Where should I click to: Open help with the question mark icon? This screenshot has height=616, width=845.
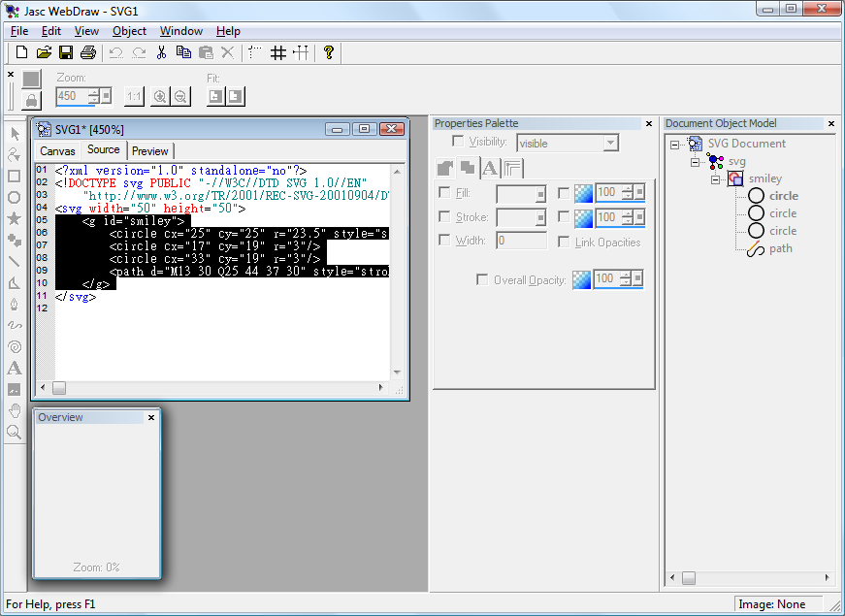pos(328,52)
